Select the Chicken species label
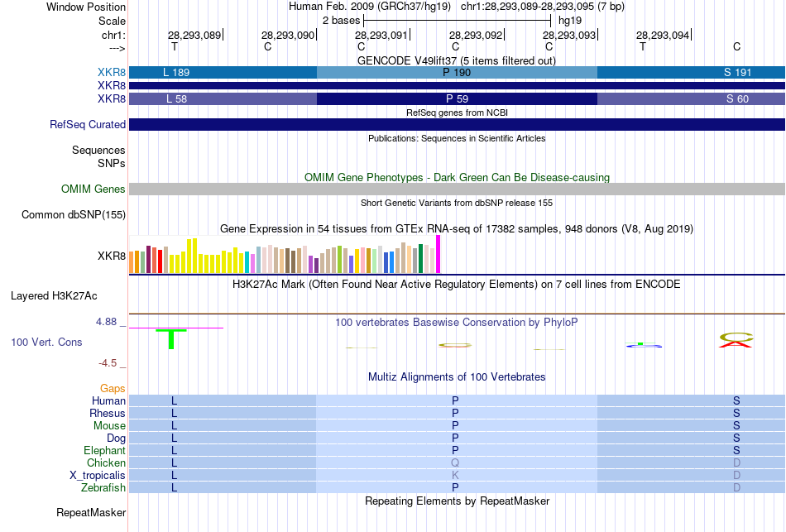Image resolution: width=786 pixels, height=532 pixels. pyautogui.click(x=106, y=463)
